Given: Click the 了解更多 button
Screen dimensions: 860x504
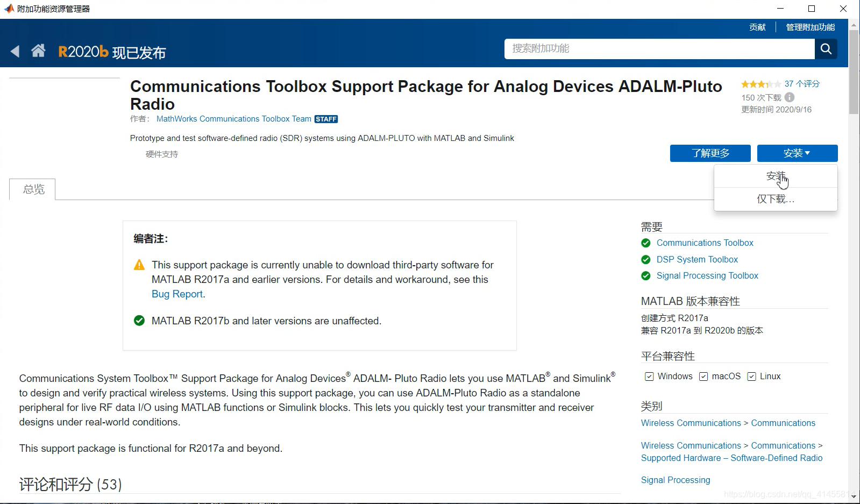Looking at the screenshot, I should pos(710,153).
